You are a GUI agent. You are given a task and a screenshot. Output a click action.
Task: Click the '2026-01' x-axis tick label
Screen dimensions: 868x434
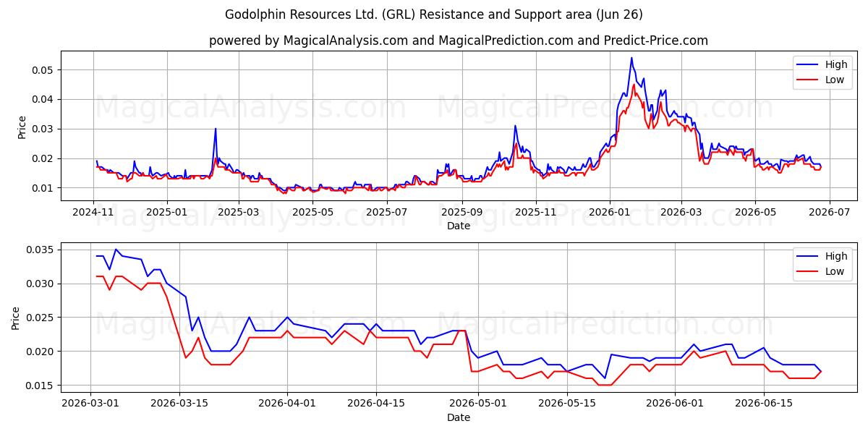click(x=608, y=212)
